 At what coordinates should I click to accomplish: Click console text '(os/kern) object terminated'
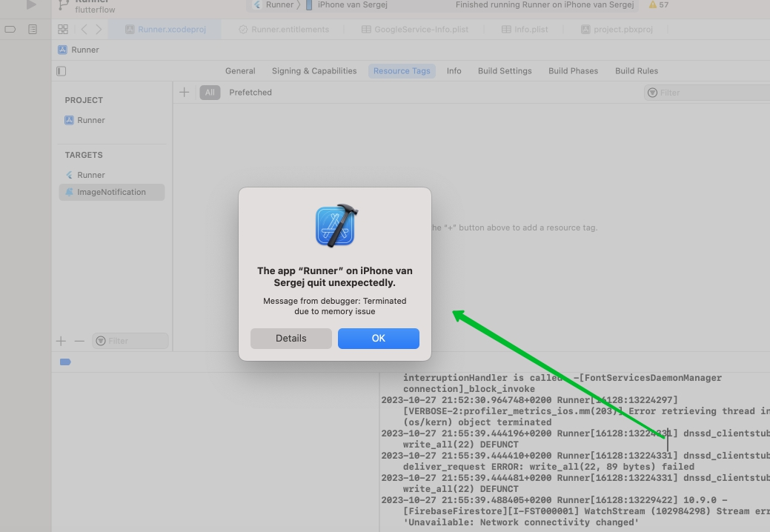click(x=477, y=422)
